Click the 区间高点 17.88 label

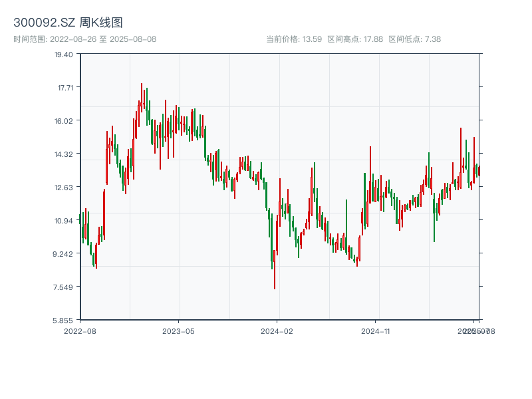click(355, 39)
